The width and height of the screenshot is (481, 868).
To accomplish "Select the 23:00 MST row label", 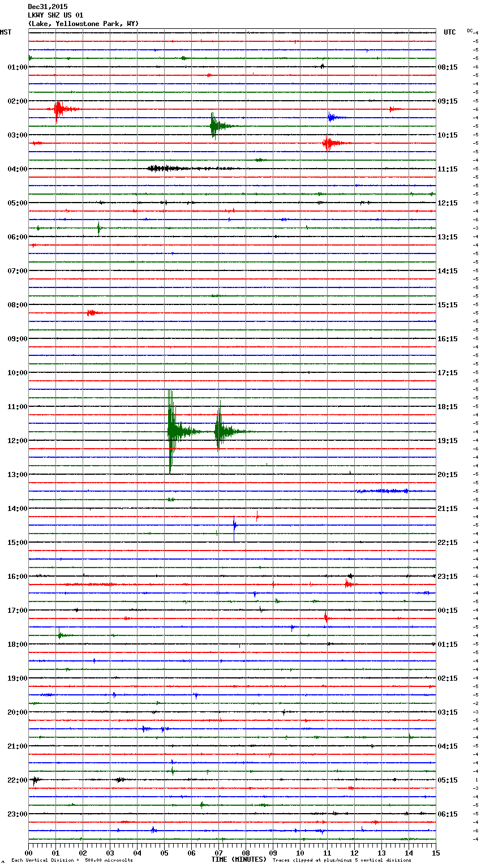I will (x=17, y=814).
